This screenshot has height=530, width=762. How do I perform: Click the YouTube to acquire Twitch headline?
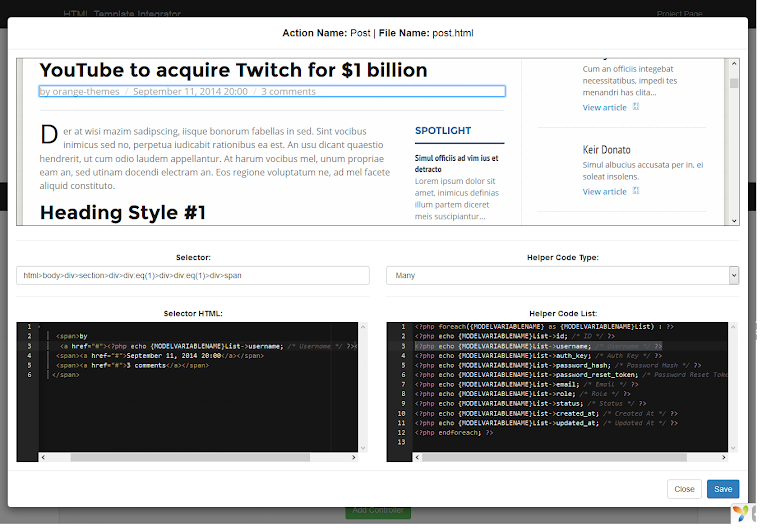[x=235, y=70]
